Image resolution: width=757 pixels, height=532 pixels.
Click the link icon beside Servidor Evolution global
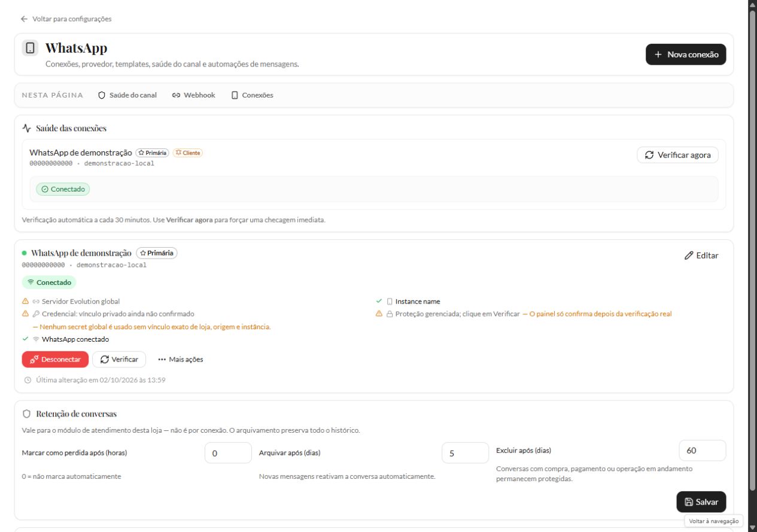36,302
